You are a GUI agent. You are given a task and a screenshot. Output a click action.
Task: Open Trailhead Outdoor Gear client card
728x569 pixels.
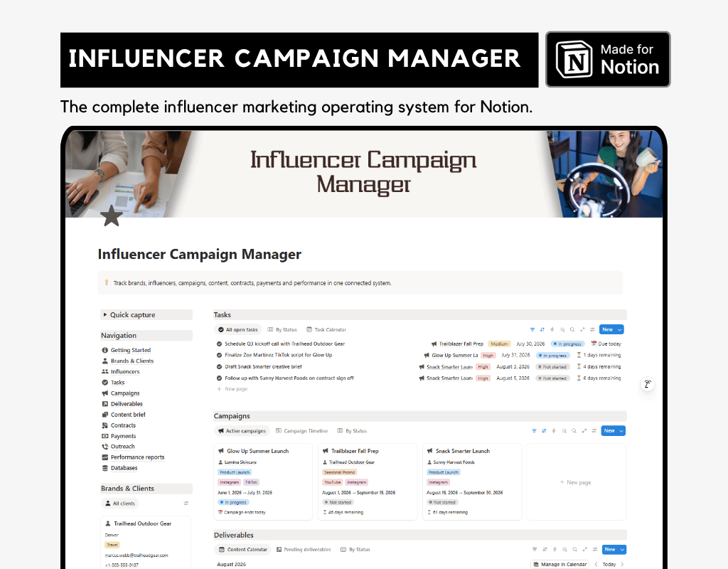146,543
